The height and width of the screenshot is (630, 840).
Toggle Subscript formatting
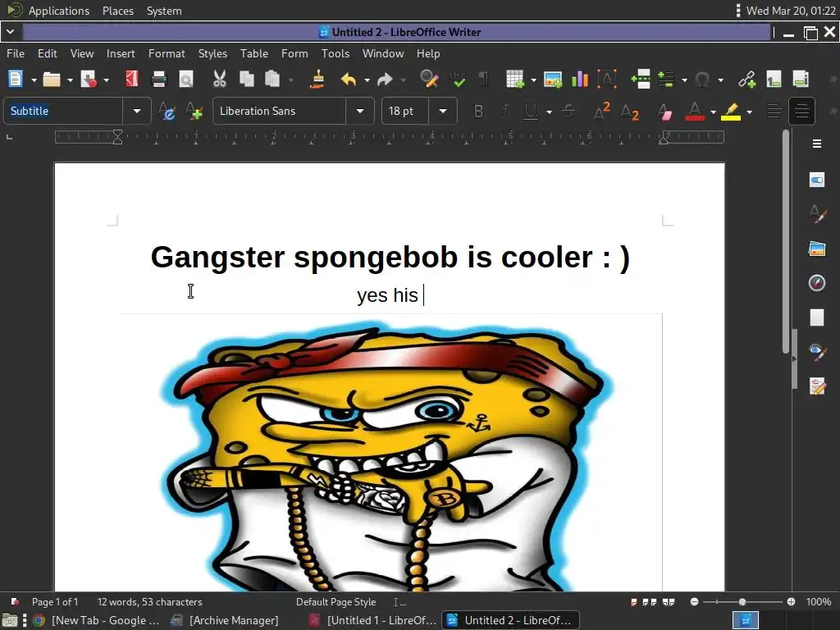[629, 112]
